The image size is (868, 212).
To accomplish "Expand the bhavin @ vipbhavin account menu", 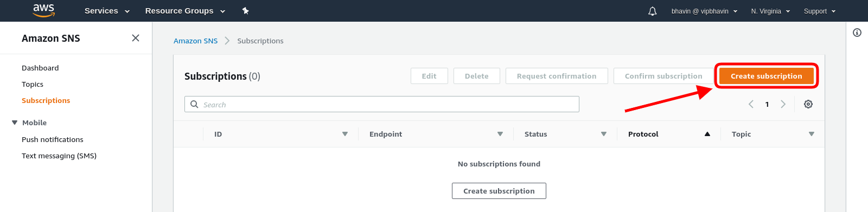I will coord(704,11).
